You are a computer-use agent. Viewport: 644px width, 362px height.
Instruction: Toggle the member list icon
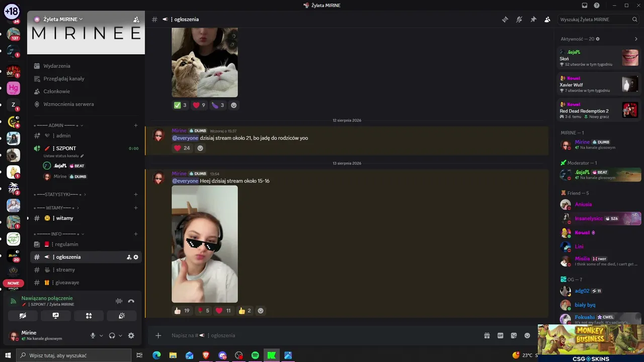click(547, 20)
